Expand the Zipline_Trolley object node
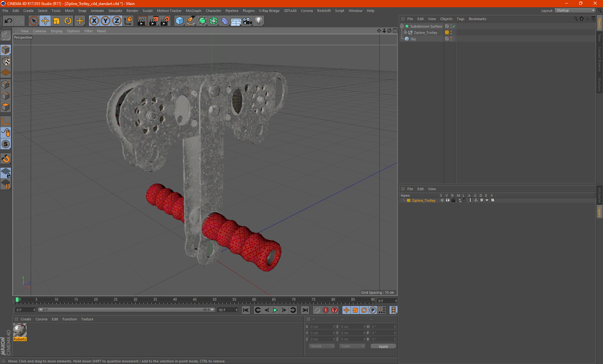The width and height of the screenshot is (603, 364). pos(405,33)
